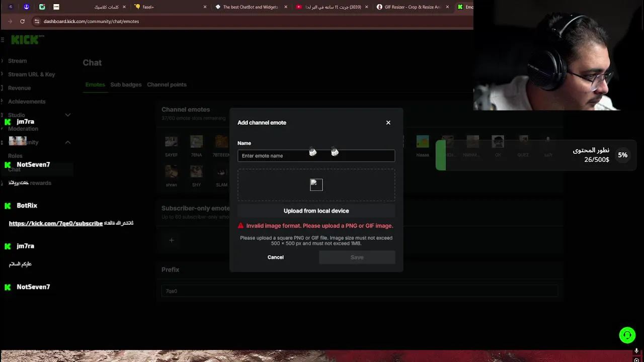Switch to the YouTube (3039) tab
This screenshot has width=644, height=362.
(332, 7)
